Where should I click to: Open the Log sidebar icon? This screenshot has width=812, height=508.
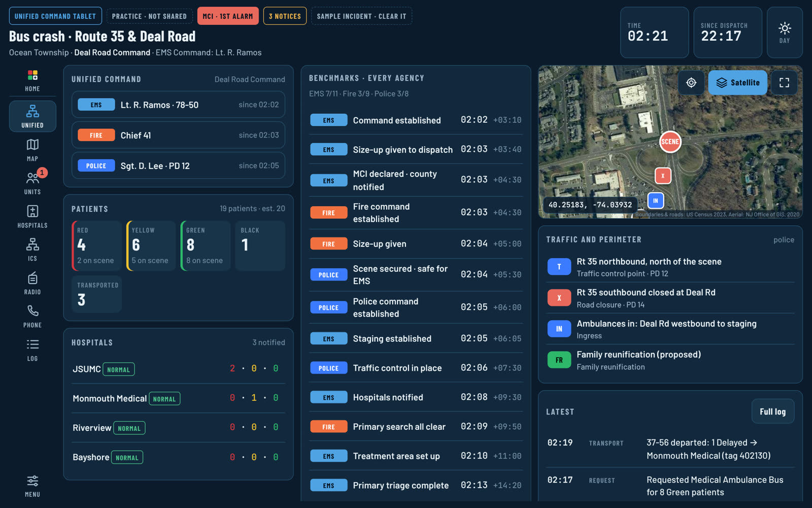pyautogui.click(x=32, y=350)
